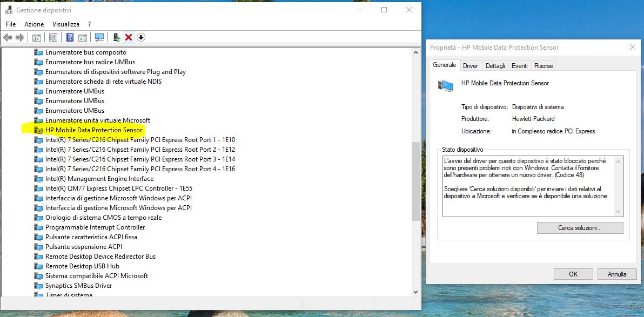Image resolution: width=644 pixels, height=317 pixels.
Task: Click the warning icon beside HP Mobile Data Protection Sensor
Action: point(38,130)
